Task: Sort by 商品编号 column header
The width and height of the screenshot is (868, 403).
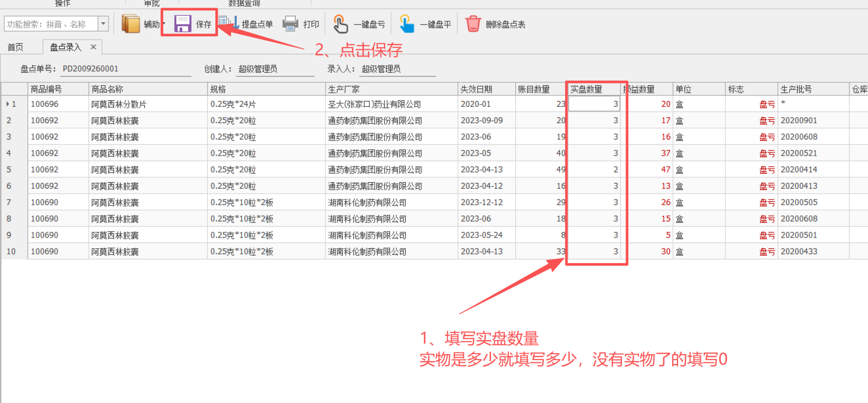Action: tap(58, 89)
